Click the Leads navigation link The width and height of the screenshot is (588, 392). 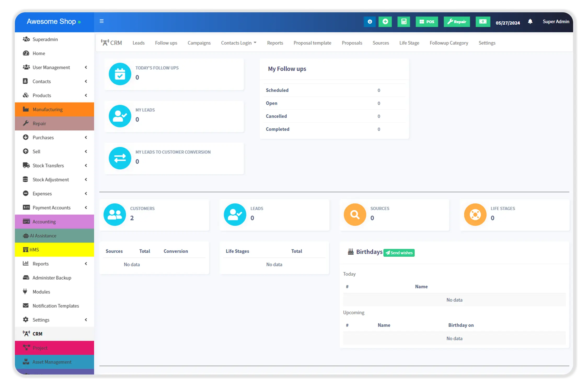point(139,42)
